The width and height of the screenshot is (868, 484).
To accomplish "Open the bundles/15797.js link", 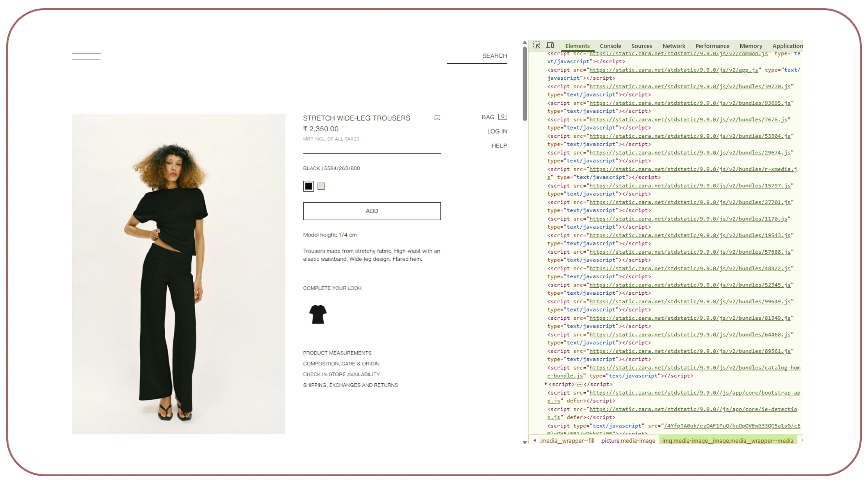I will tap(690, 186).
